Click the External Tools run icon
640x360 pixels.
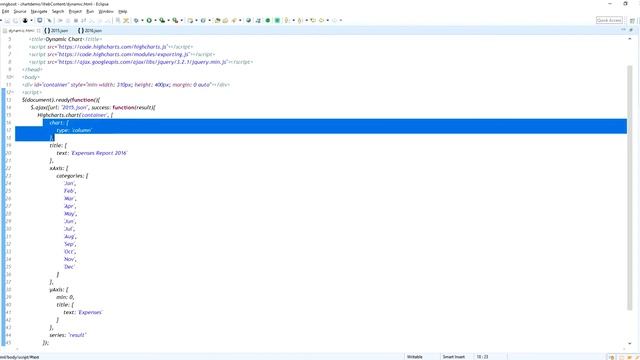click(x=176, y=20)
